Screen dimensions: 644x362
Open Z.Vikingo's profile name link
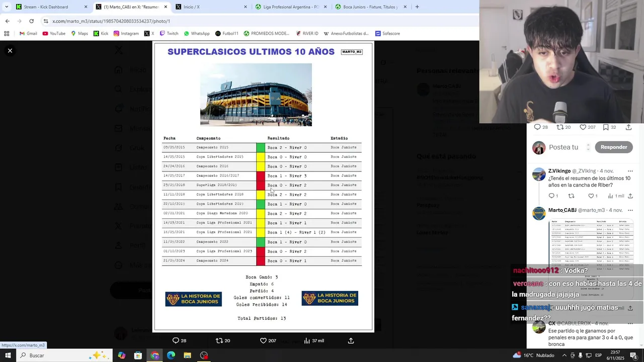click(559, 171)
